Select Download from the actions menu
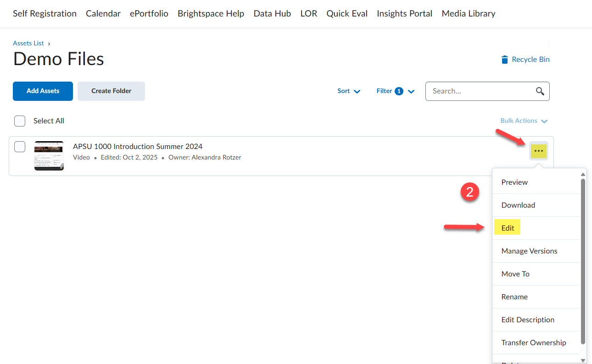This screenshot has width=592, height=364. (x=518, y=205)
